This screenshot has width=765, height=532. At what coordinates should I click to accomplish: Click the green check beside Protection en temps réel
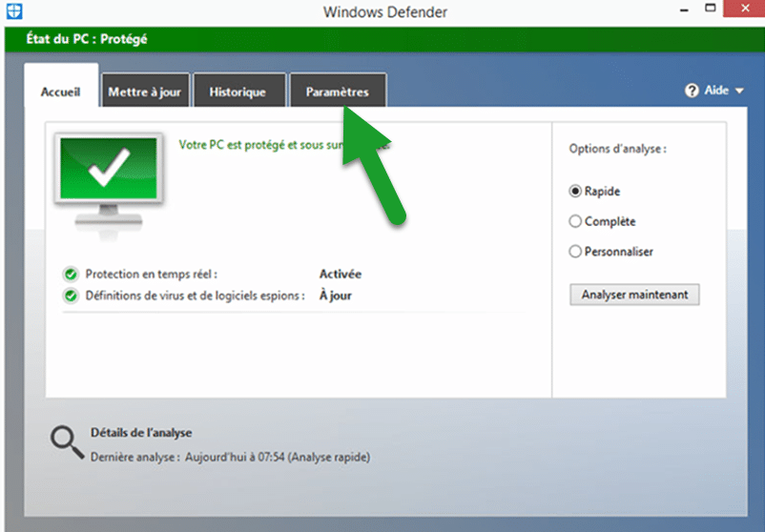(x=71, y=275)
